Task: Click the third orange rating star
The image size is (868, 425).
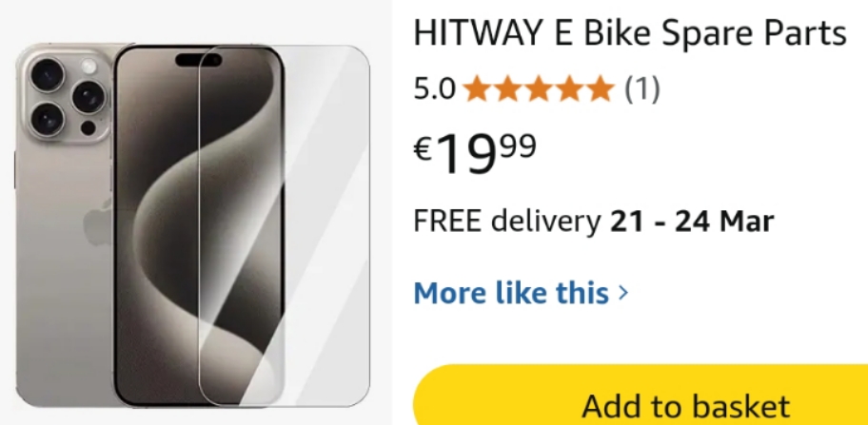Action: tap(538, 89)
